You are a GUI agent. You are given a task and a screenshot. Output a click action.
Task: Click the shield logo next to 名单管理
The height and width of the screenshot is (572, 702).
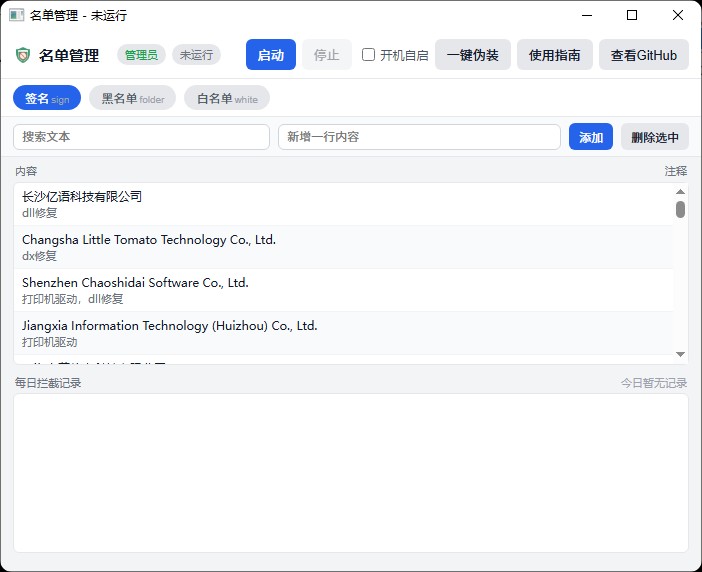[23, 55]
